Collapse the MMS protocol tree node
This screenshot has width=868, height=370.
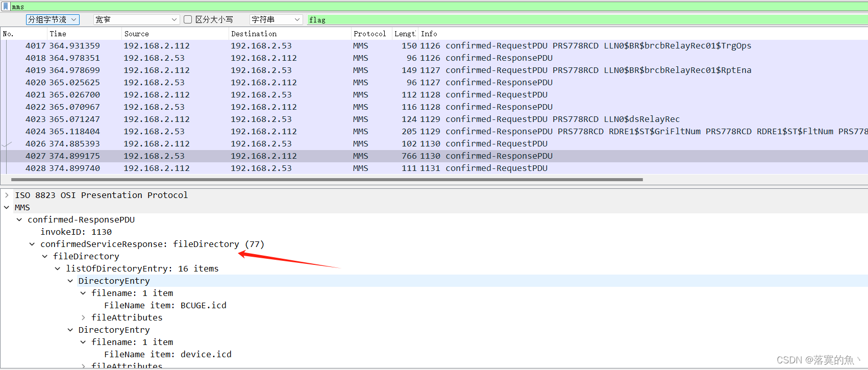(x=7, y=207)
